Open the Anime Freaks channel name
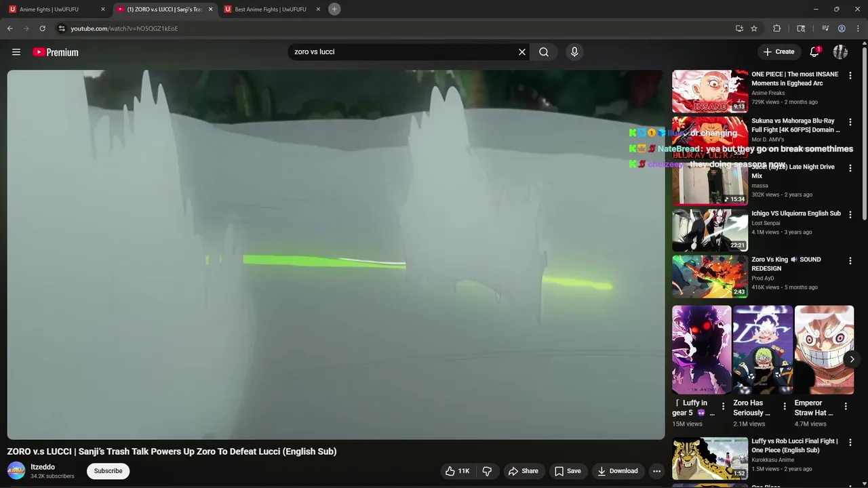The width and height of the screenshot is (868, 488). pos(768,93)
